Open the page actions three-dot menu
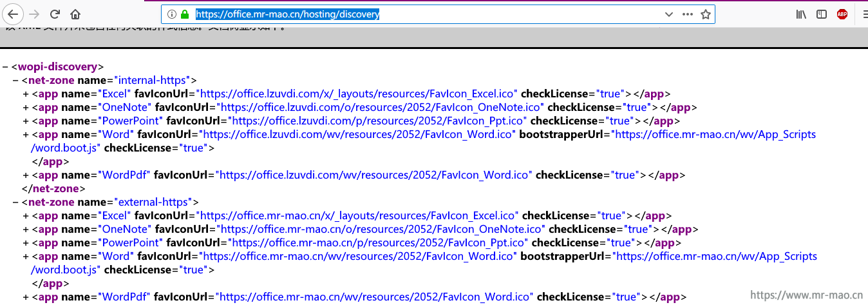868x305 pixels. coord(687,14)
